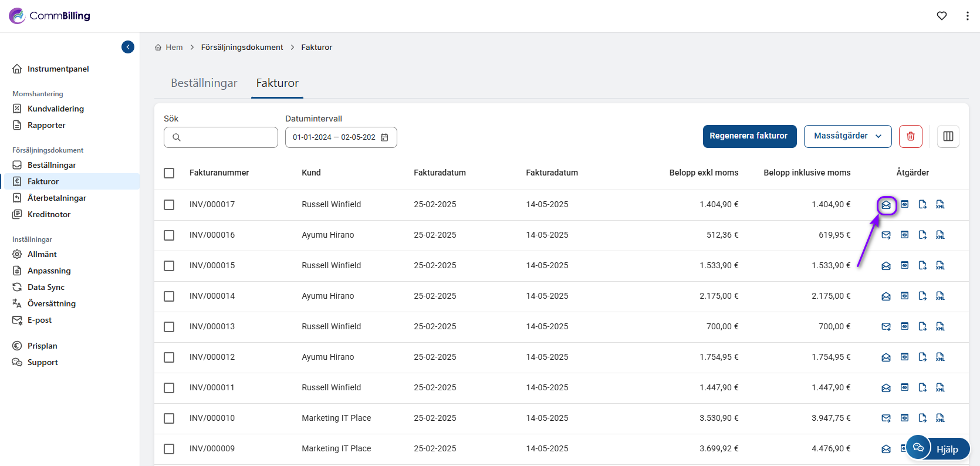Open the Datumintervall date range picker
The height and width of the screenshot is (466, 980).
(x=340, y=137)
